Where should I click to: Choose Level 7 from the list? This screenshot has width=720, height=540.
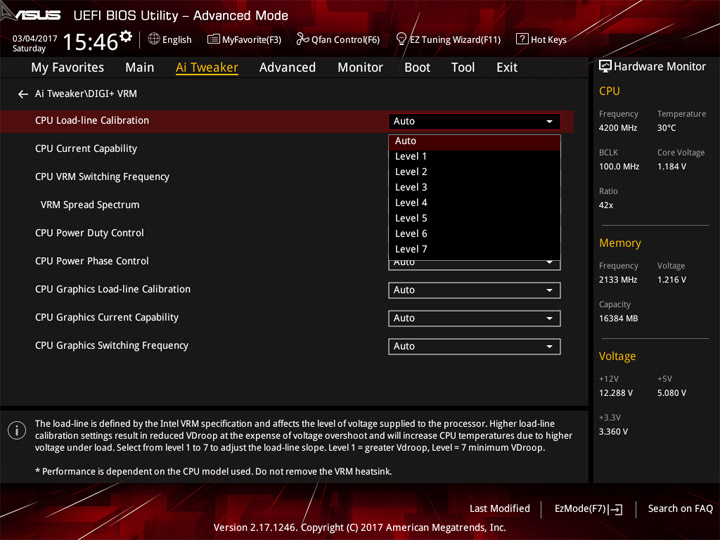pos(474,249)
